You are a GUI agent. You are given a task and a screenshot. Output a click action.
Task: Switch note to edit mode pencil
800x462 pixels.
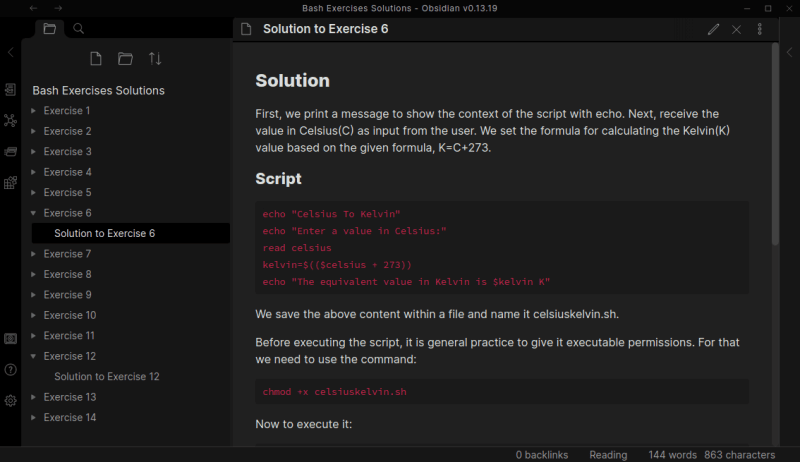713,29
